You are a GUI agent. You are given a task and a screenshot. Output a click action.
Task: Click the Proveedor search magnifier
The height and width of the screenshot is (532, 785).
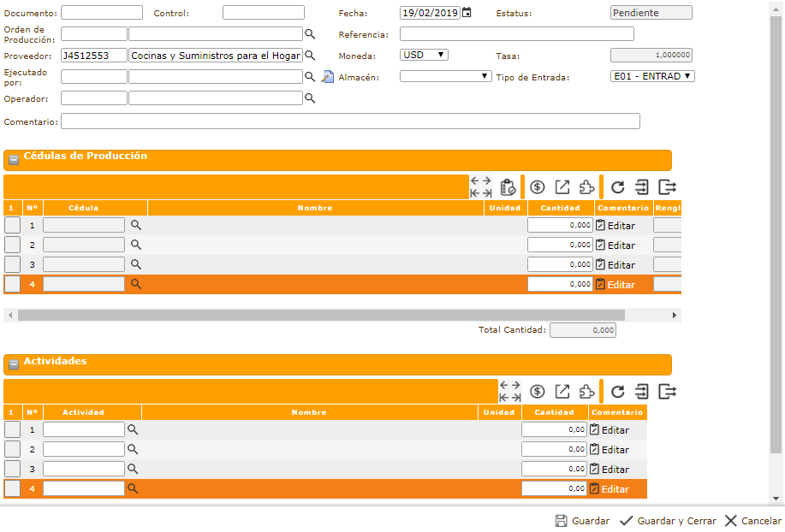(x=311, y=56)
